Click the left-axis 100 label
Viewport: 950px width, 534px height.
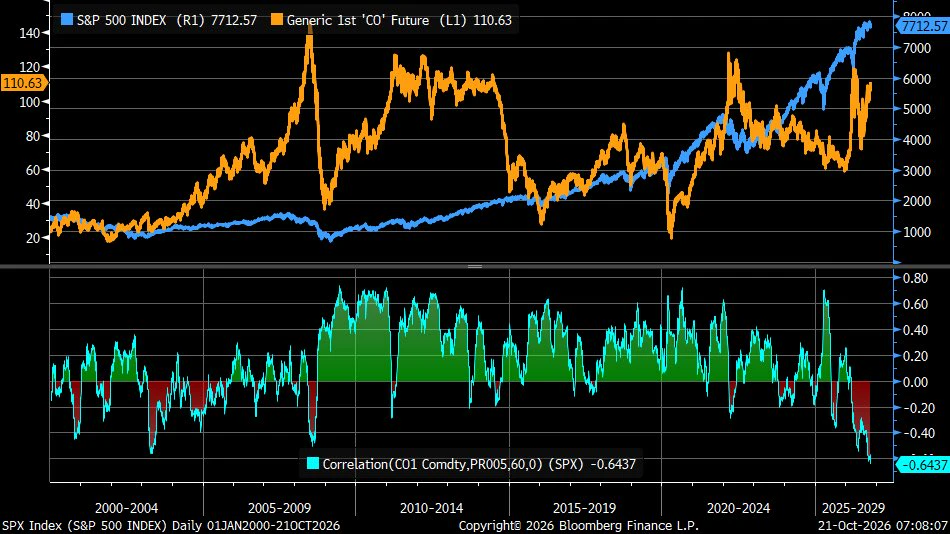(x=30, y=102)
